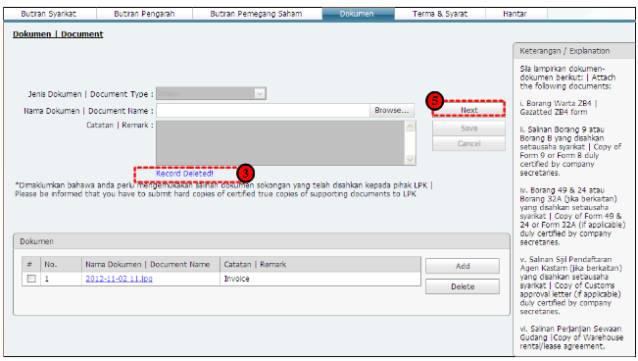
Task: Click the Cancel button
Action: [469, 144]
